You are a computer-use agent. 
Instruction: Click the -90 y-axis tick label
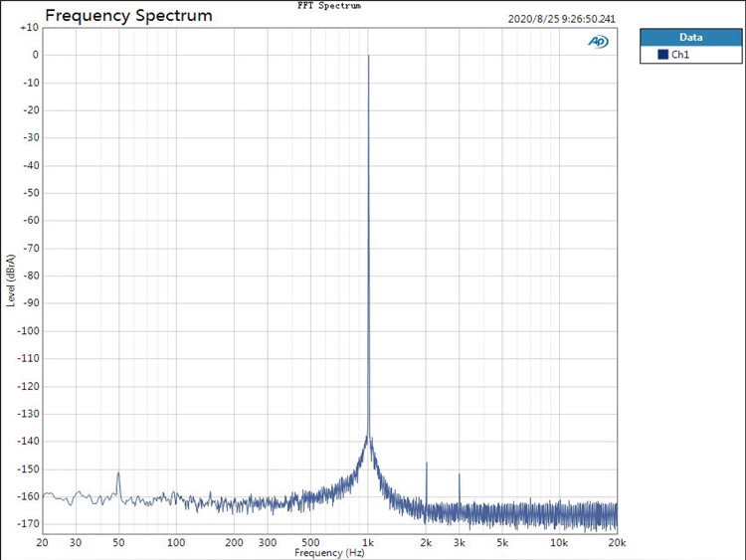30,303
